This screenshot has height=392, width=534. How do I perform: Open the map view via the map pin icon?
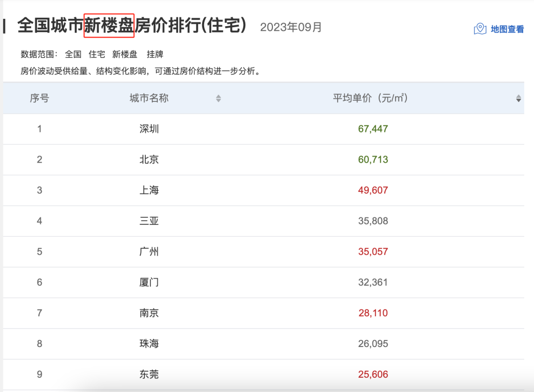479,29
